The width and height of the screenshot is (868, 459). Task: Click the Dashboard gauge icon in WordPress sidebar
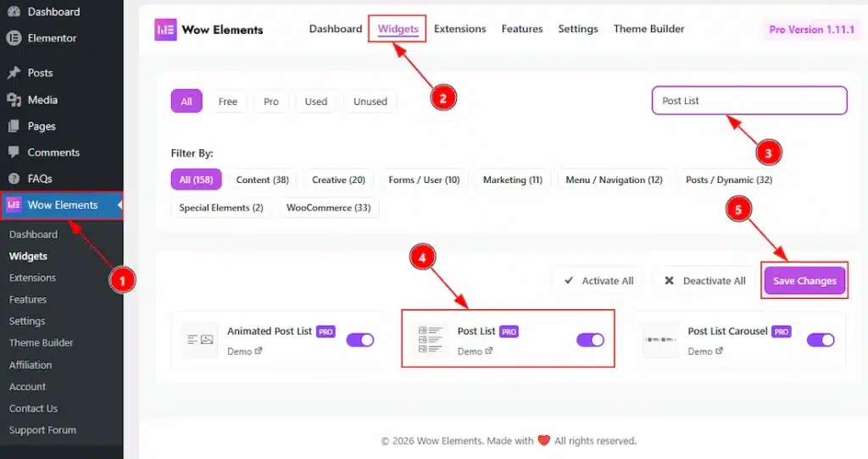(x=14, y=12)
